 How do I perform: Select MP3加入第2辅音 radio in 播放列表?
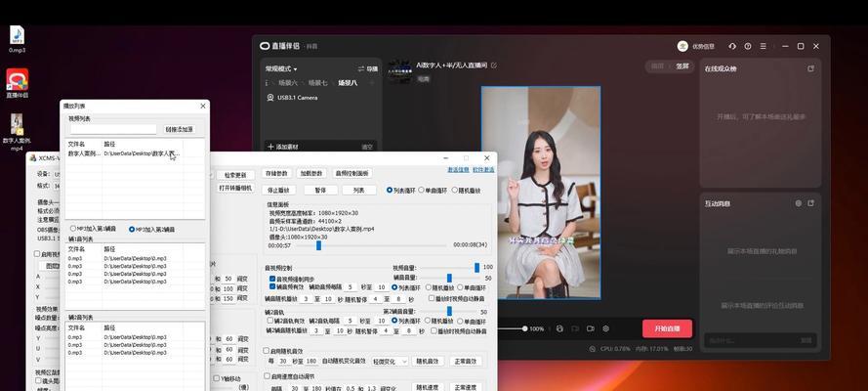(132, 229)
